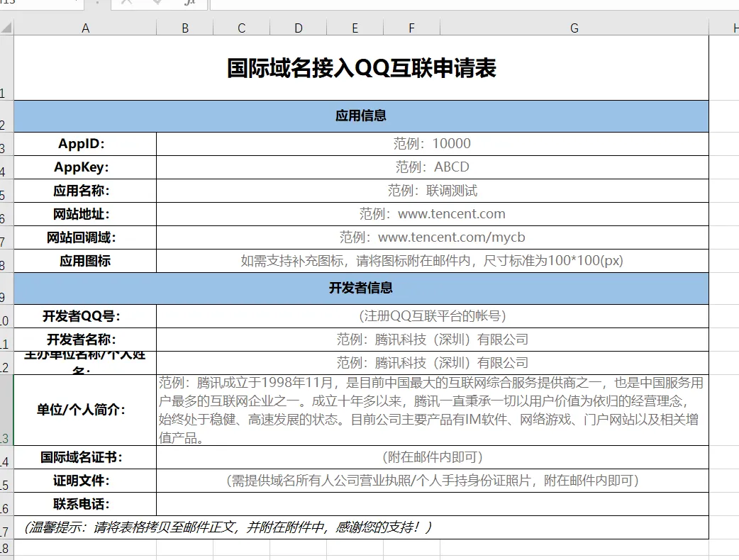Expand the Name Box dropdown arrow
This screenshot has width=739, height=560.
76,3
